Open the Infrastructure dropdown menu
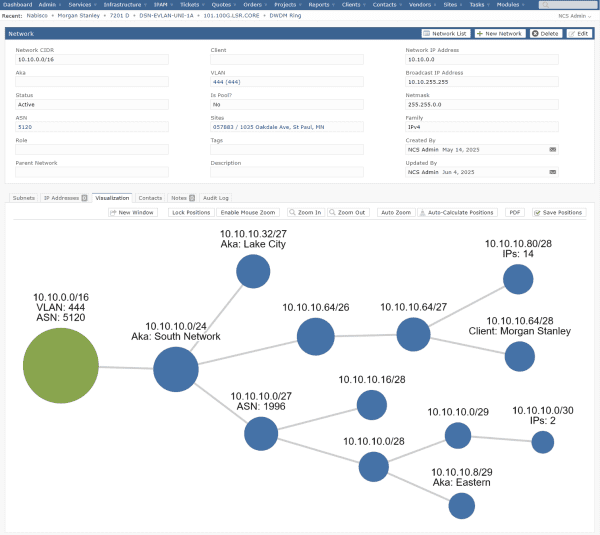 125,5
